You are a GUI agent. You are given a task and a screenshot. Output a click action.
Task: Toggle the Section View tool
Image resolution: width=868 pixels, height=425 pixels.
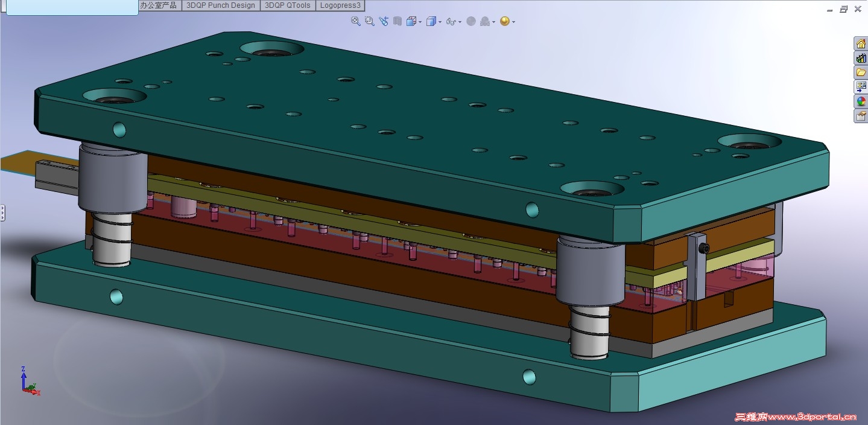(x=397, y=21)
